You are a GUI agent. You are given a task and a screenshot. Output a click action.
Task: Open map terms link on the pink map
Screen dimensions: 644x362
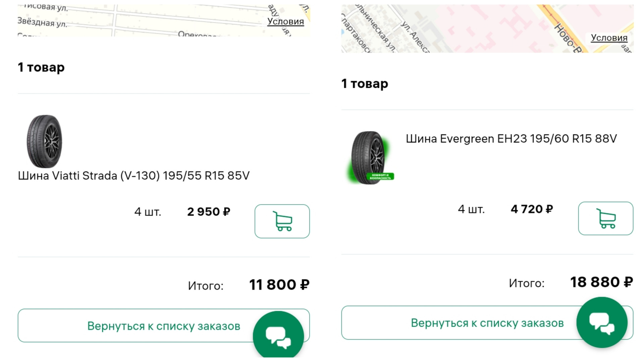609,38
